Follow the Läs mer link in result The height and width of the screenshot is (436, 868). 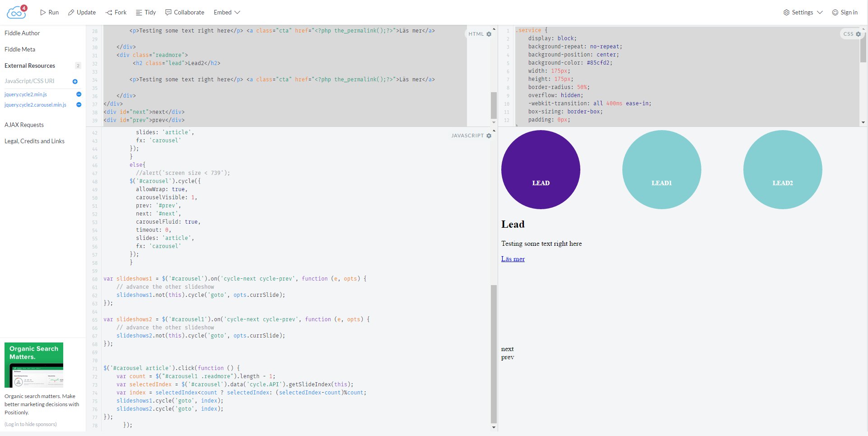tap(513, 259)
